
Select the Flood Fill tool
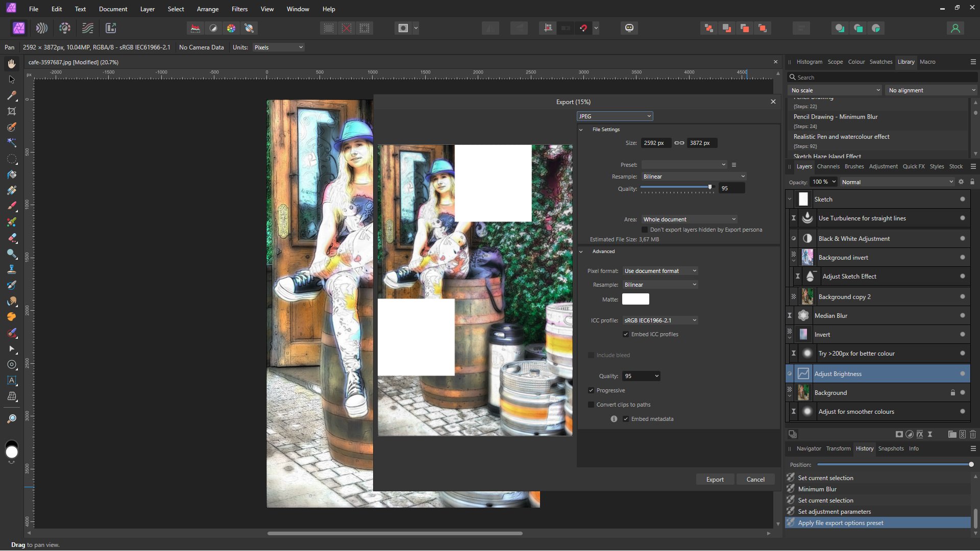click(12, 174)
